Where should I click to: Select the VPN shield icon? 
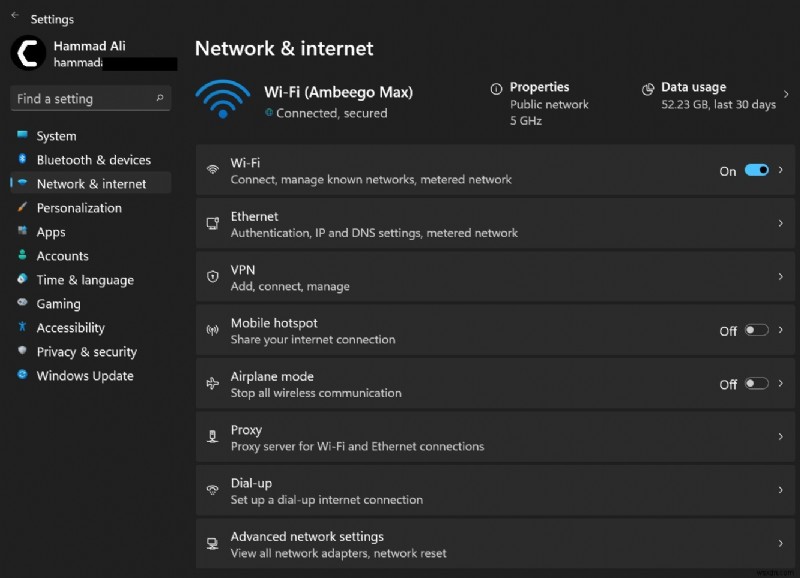click(213, 277)
